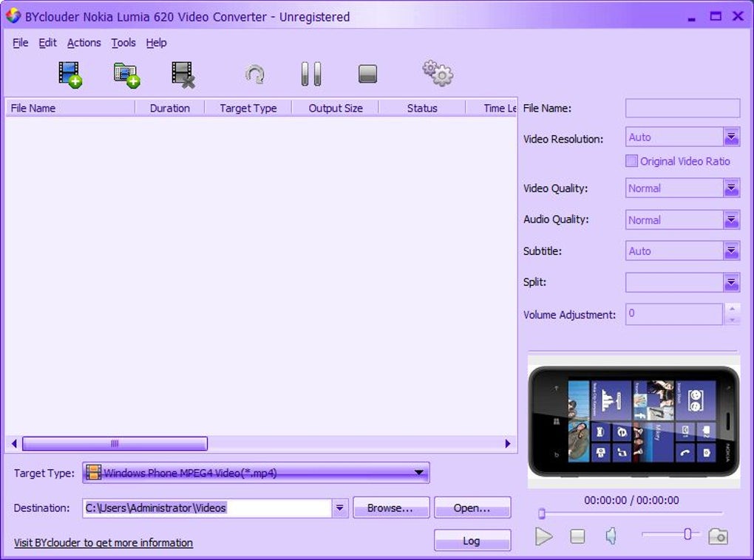Open the Help menu
Viewport: 754px width, 560px height.
156,43
